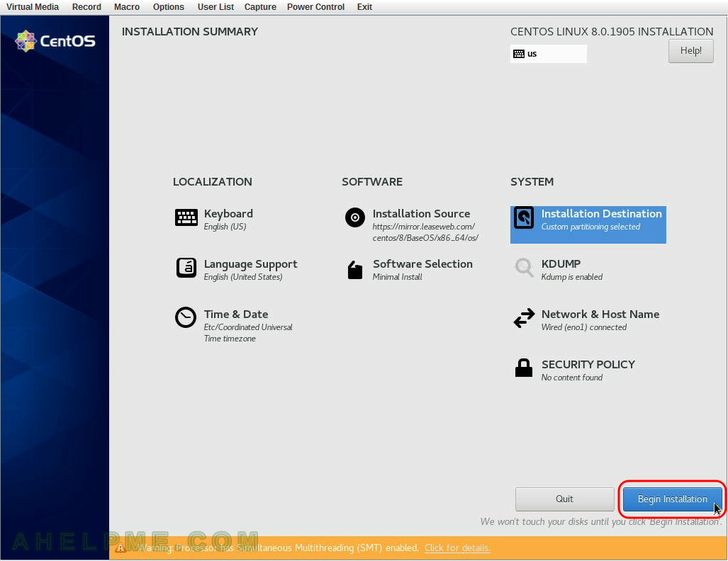Image resolution: width=728 pixels, height=561 pixels.
Task: Click the keyboard icon in the us layout indicator
Action: (519, 54)
